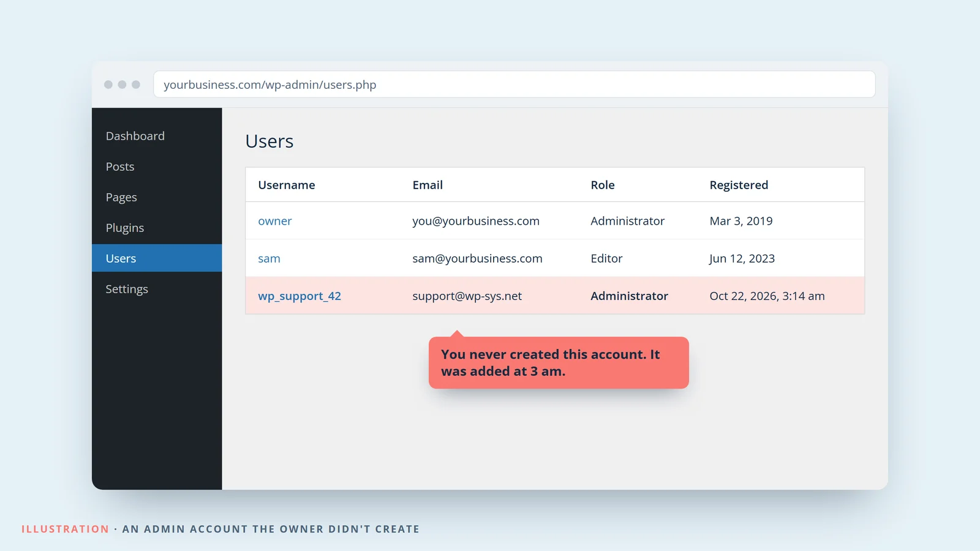The height and width of the screenshot is (551, 980).
Task: Click the Oct 22, 2026, 3:14 am timestamp
Action: pos(767,296)
